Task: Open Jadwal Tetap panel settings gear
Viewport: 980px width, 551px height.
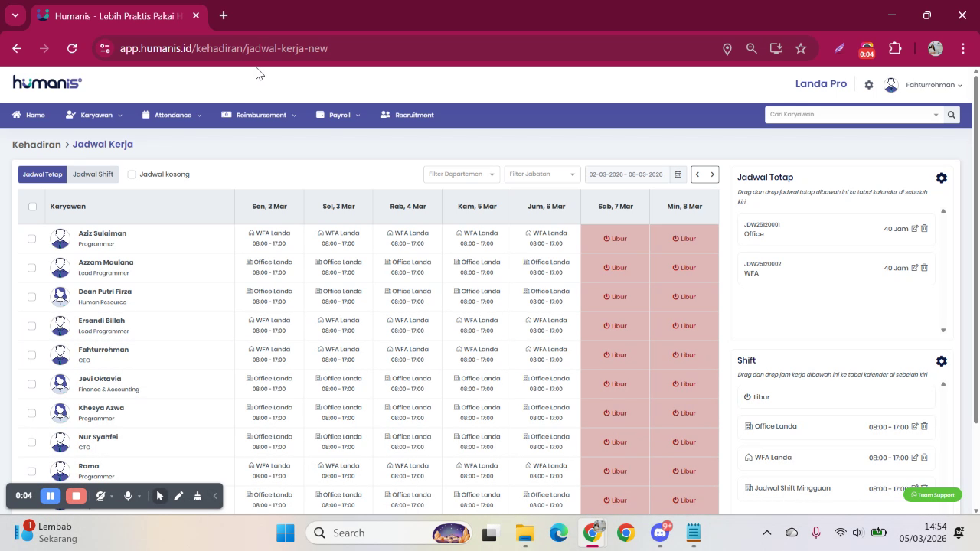Action: click(942, 178)
